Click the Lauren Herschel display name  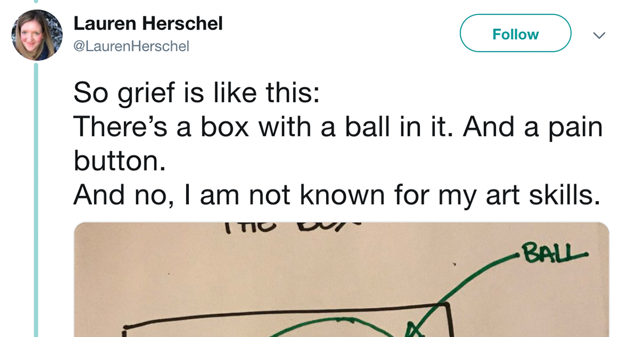coord(148,24)
